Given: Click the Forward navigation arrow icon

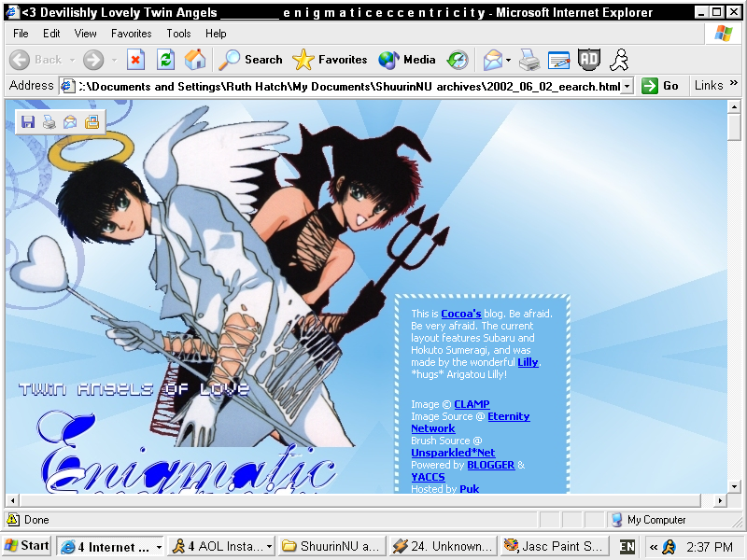Looking at the screenshot, I should (x=92, y=60).
